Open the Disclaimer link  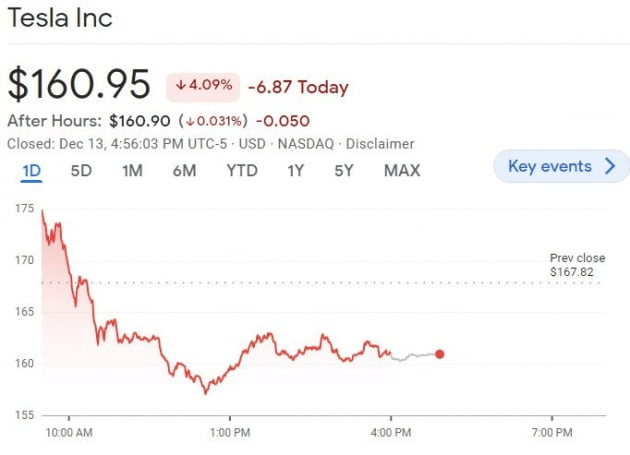pyautogui.click(x=380, y=144)
